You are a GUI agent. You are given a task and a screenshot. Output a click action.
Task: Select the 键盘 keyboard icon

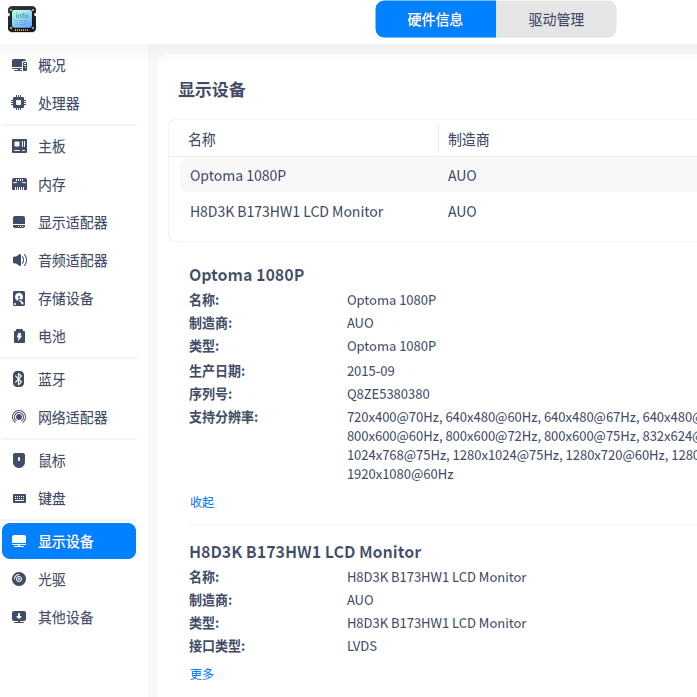click(x=19, y=498)
